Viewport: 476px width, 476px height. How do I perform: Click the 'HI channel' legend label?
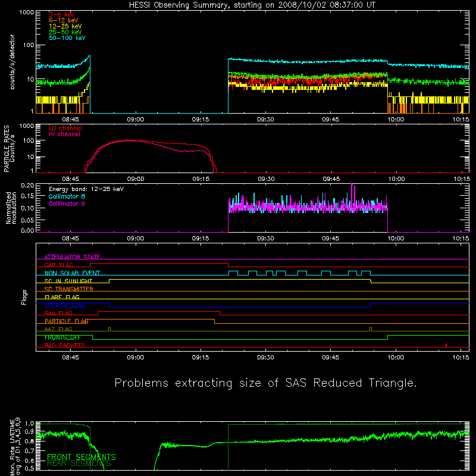(x=64, y=134)
